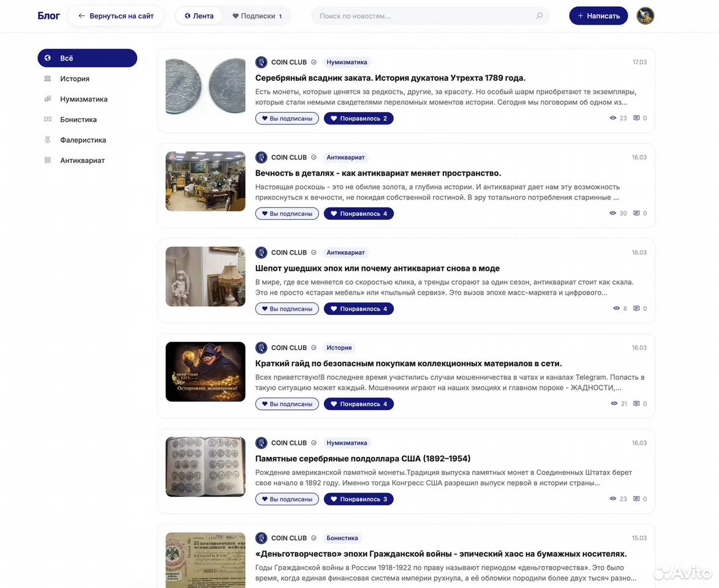The width and height of the screenshot is (719, 588).
Task: Click views eye icon on Краткий гайд post
Action: (614, 403)
